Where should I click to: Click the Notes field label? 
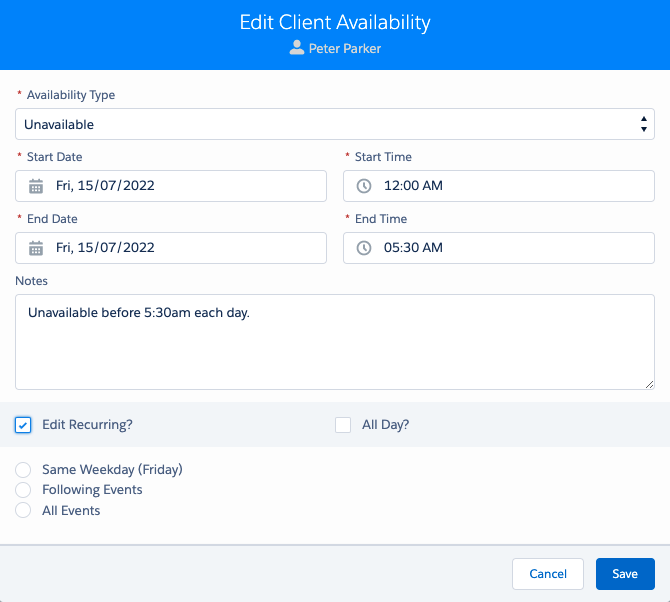tap(32, 281)
